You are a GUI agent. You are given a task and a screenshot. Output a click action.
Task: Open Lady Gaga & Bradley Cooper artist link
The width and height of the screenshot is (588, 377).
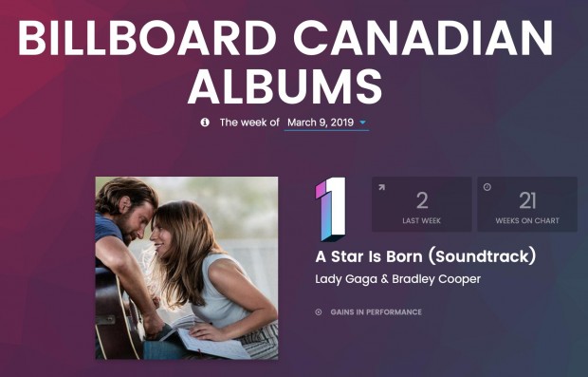(398, 279)
